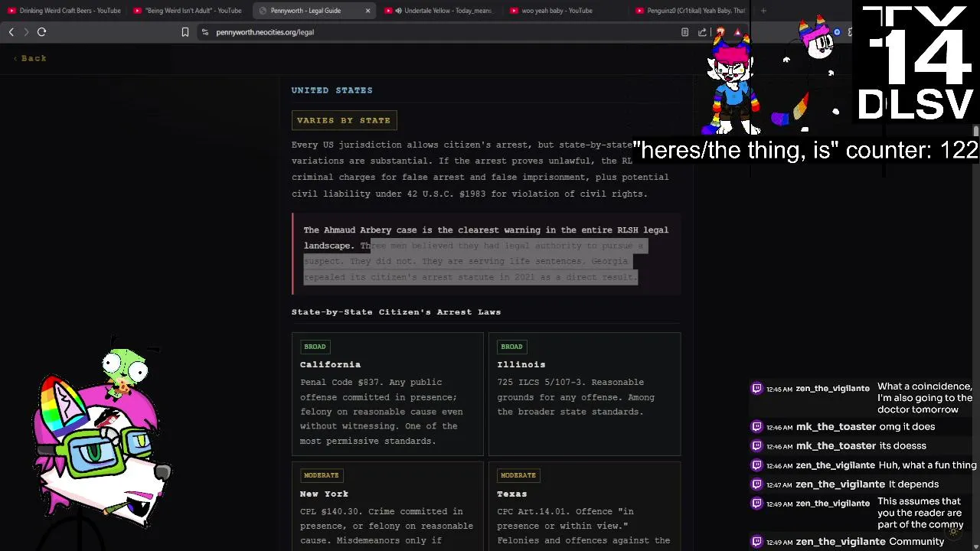Close the Pennyworth - Legal Guide tab
Screen dimensions: 980x551
[x=367, y=11]
